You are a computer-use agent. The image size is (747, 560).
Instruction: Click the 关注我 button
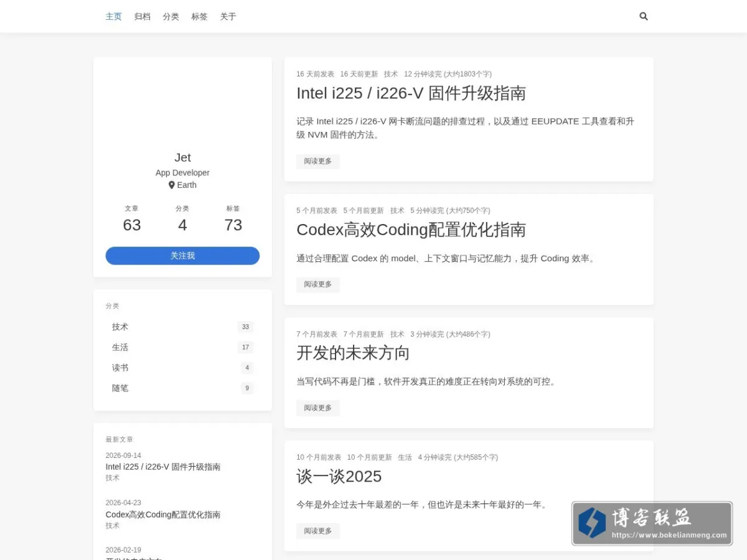(182, 256)
